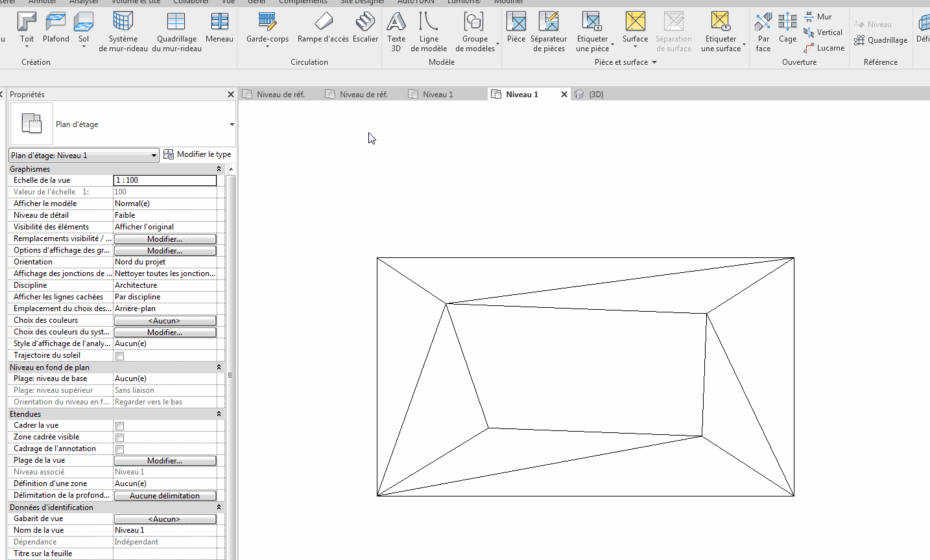930x560 pixels.
Task: Check the Cadrage de l'annotation box
Action: coord(119,449)
